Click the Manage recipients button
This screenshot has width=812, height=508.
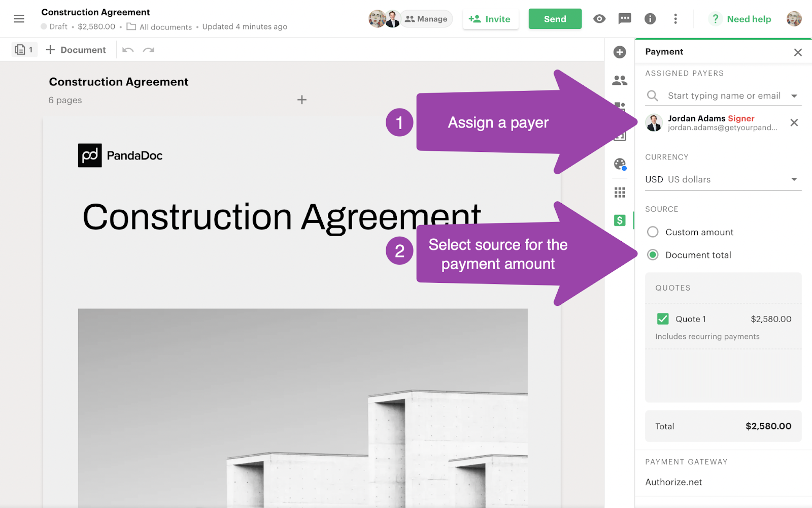[426, 19]
